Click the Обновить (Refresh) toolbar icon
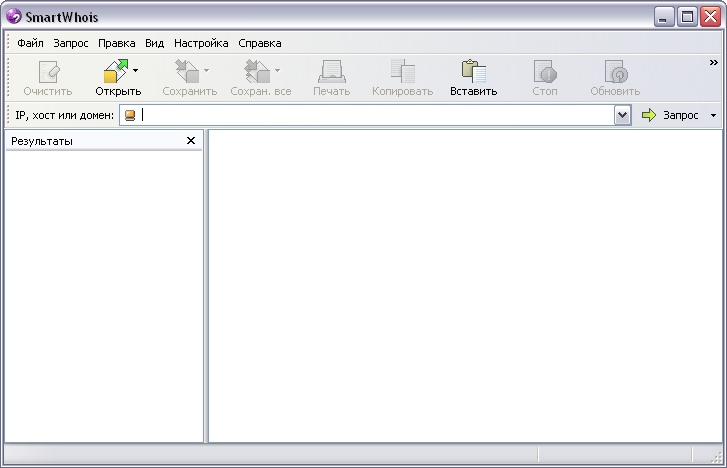 coord(616,72)
